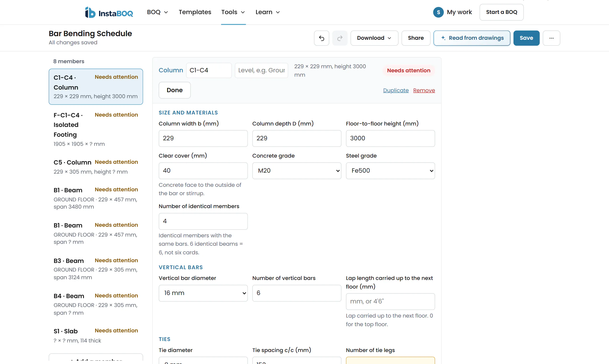Image resolution: width=609 pixels, height=364 pixels.
Task: Open Vertical bar diameter dropdown
Action: click(203, 293)
